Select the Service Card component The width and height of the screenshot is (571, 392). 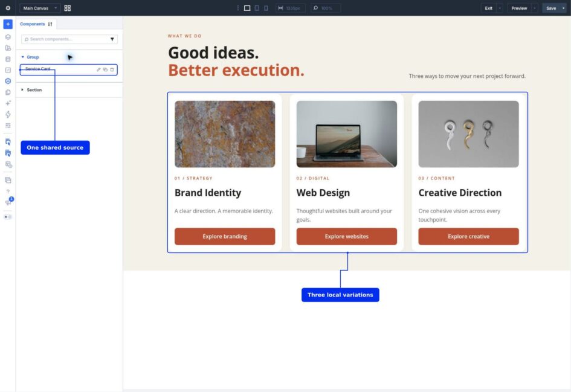coord(68,69)
